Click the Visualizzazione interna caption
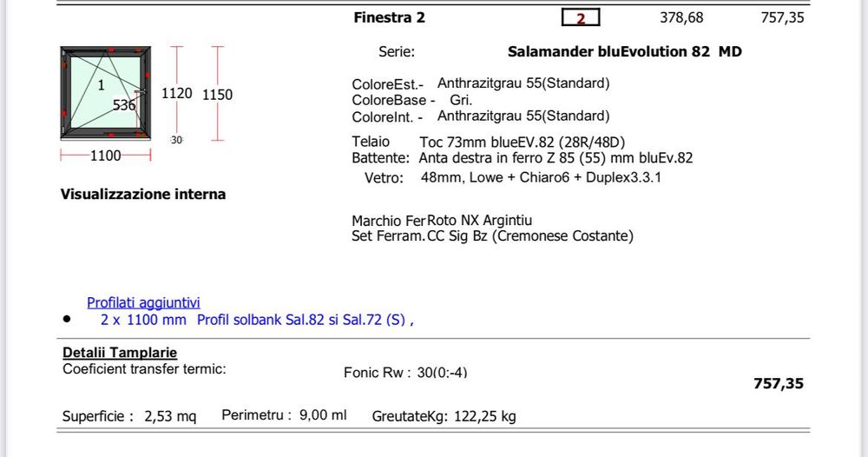This screenshot has height=457, width=868. pyautogui.click(x=143, y=194)
